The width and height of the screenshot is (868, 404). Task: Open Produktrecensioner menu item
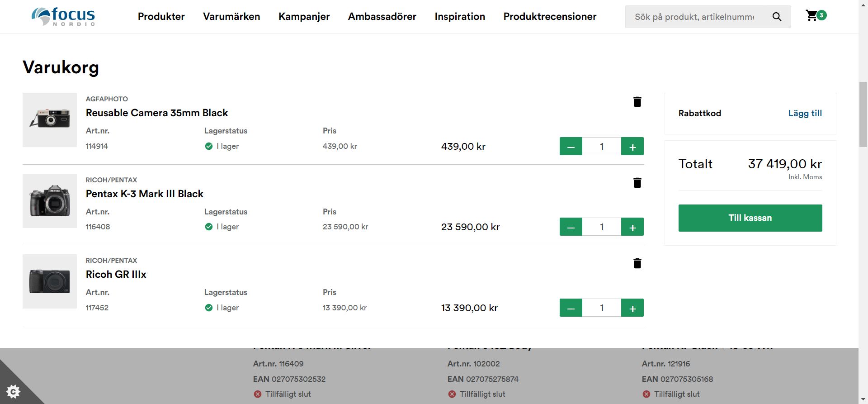point(550,17)
